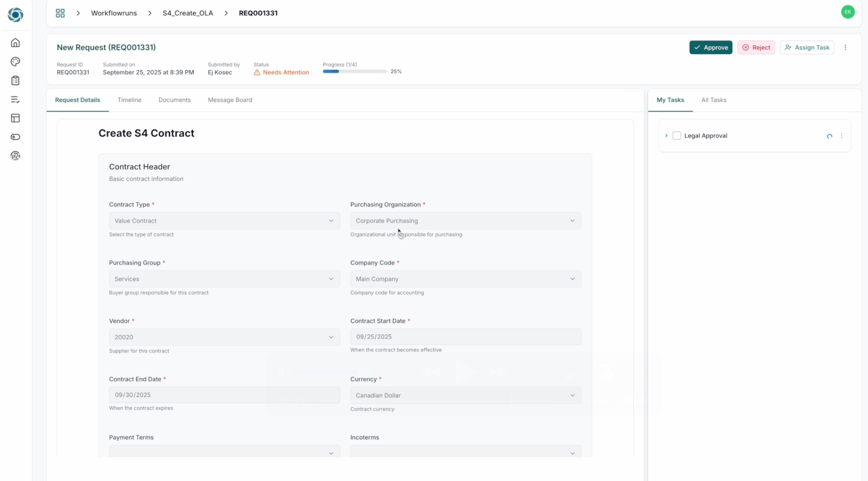
Task: Click the Reject button
Action: pos(756,48)
